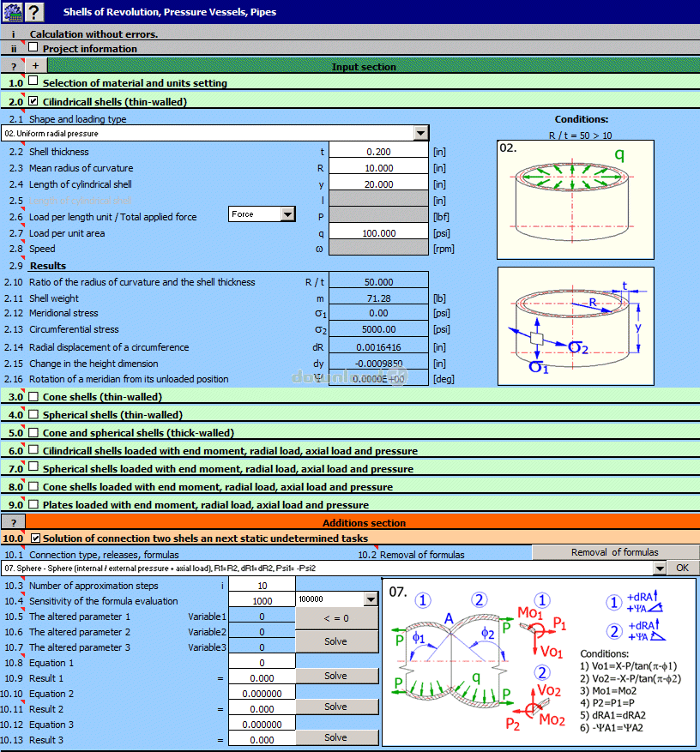Select the disabled Speed ω input cell

coord(378,249)
